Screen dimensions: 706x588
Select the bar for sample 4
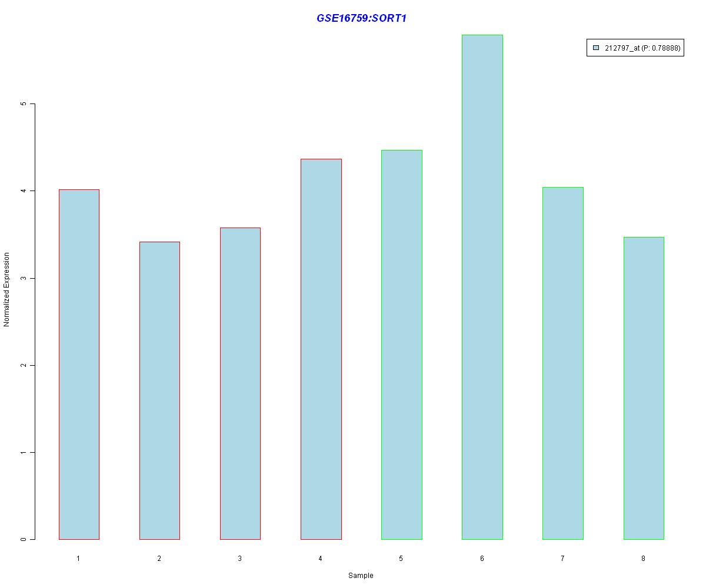click(321, 349)
